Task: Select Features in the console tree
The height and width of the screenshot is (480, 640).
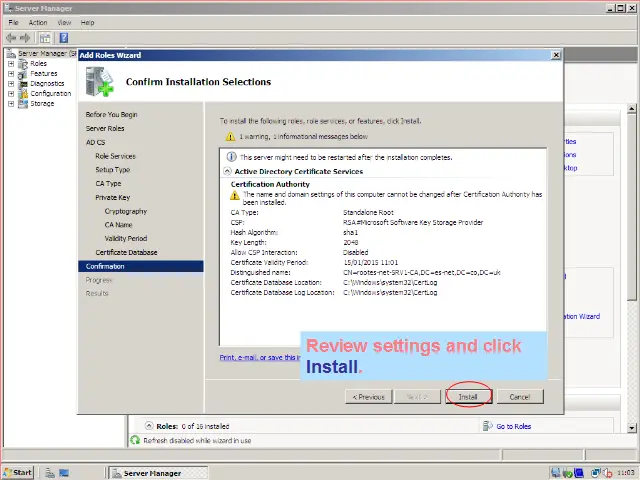Action: 44,73
